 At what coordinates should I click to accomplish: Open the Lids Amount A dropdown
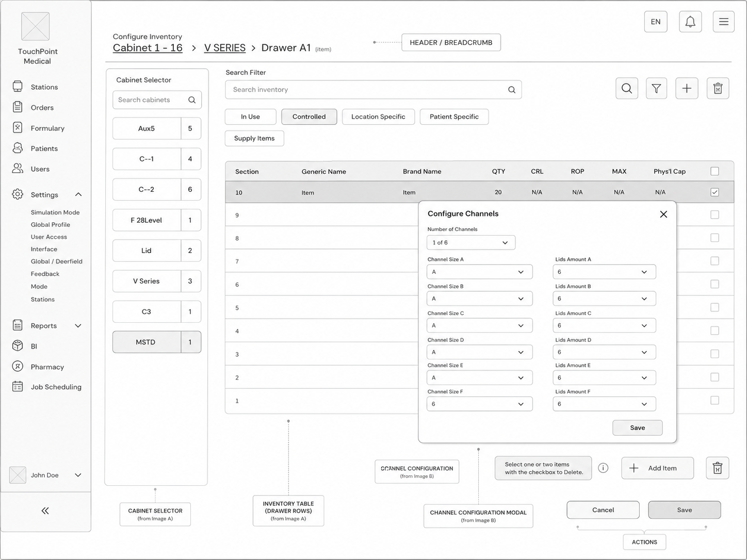(604, 272)
